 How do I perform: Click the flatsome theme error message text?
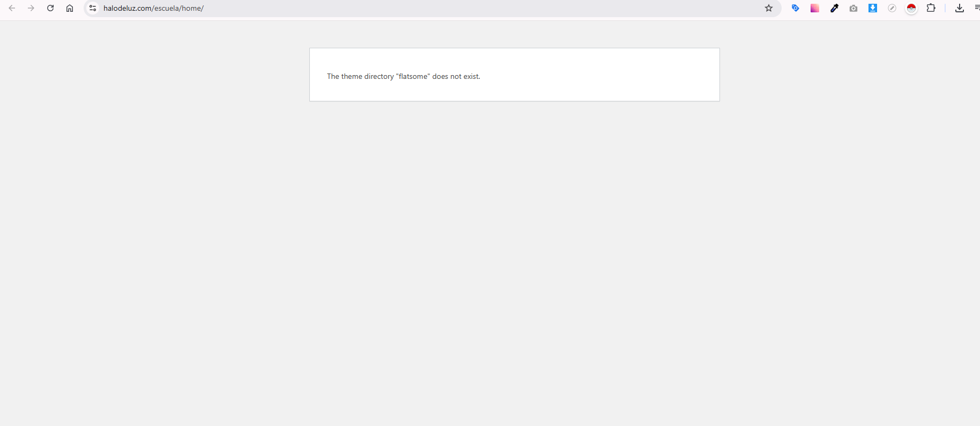(403, 77)
